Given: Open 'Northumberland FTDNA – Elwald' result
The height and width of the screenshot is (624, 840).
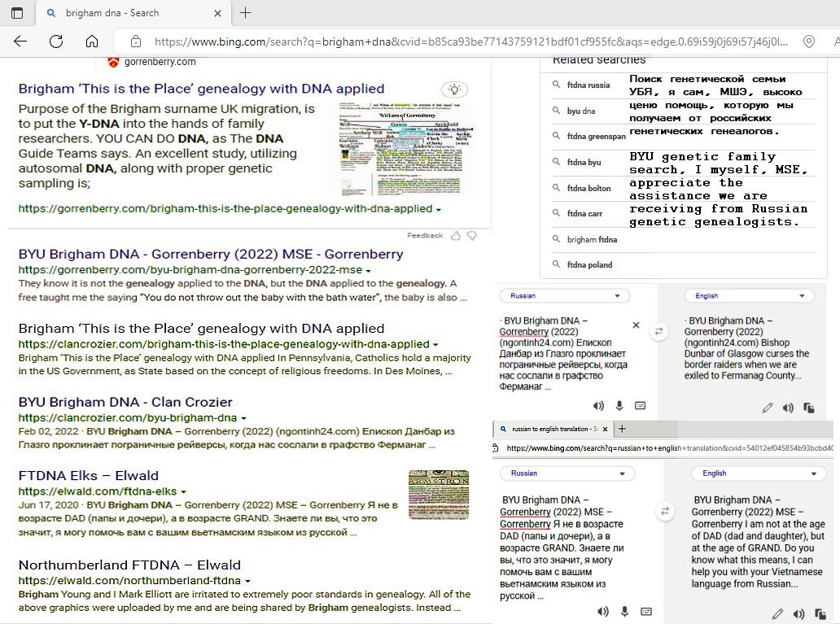Looking at the screenshot, I should click(x=129, y=565).
